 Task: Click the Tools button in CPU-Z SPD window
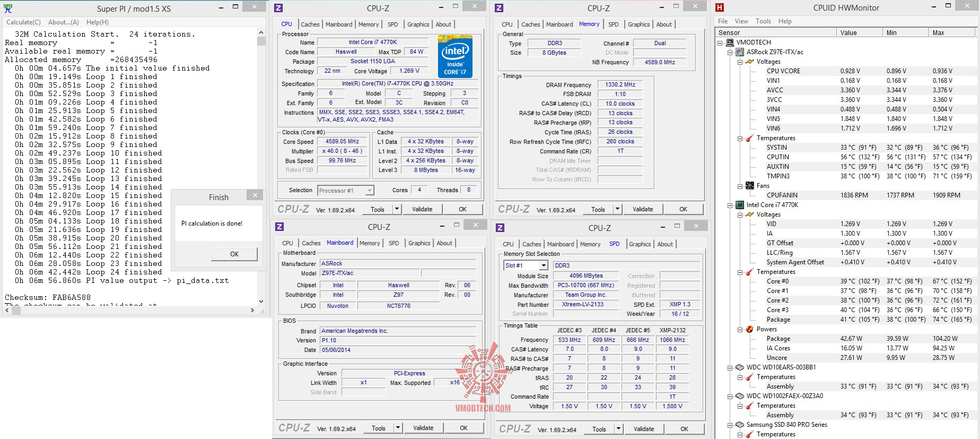(x=599, y=429)
